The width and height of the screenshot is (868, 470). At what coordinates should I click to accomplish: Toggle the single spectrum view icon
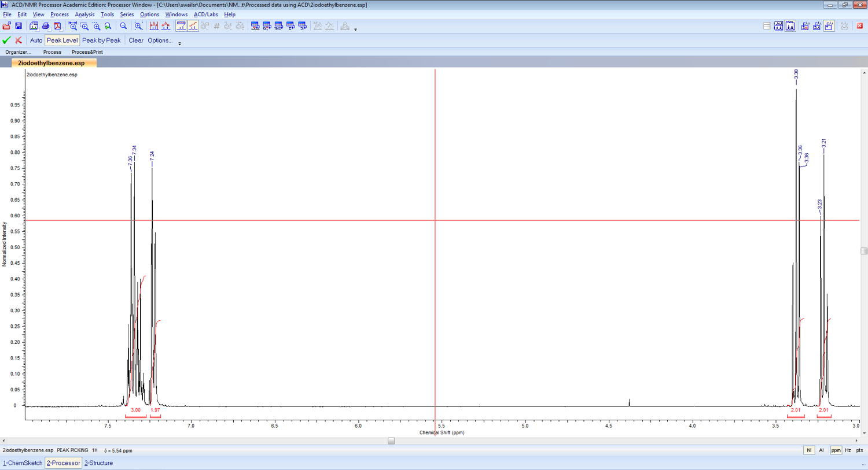point(790,26)
